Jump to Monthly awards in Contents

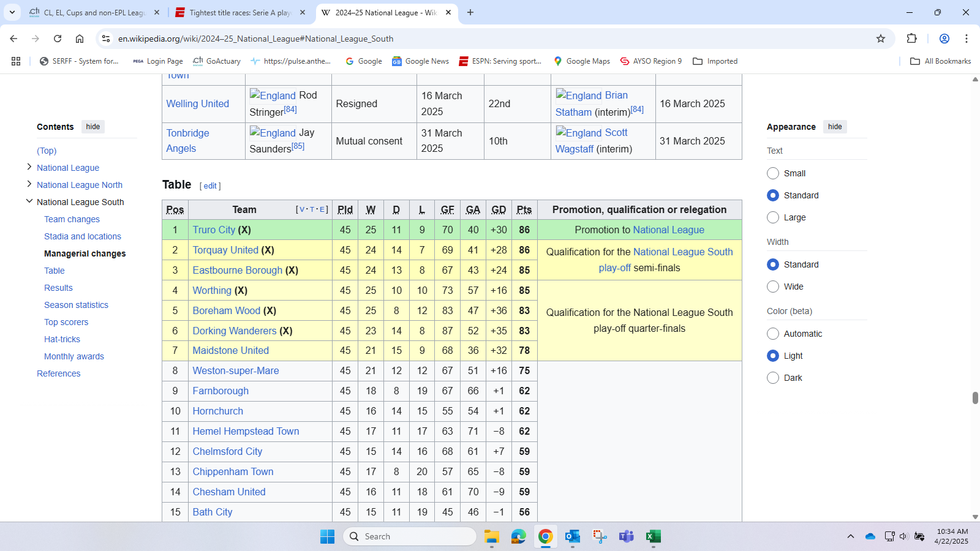[74, 356]
